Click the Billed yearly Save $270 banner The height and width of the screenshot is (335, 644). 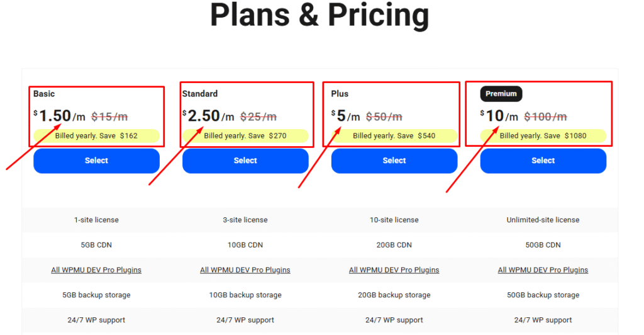[x=245, y=135]
